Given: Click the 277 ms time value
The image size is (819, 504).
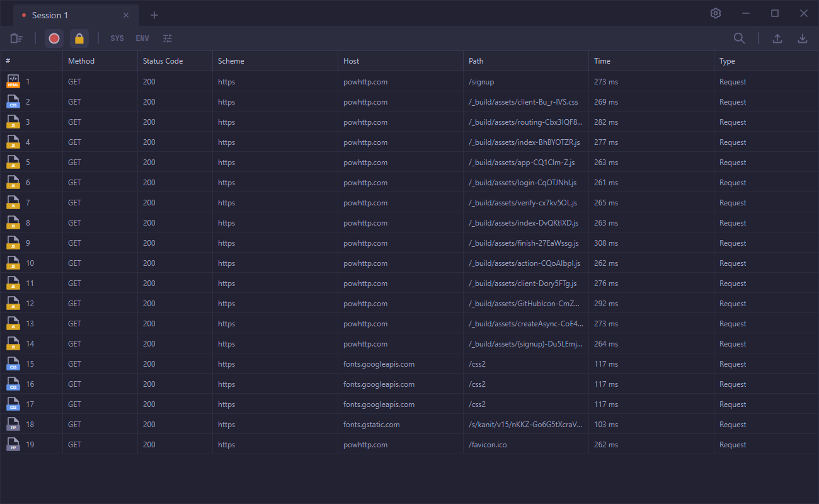Looking at the screenshot, I should click(x=606, y=142).
